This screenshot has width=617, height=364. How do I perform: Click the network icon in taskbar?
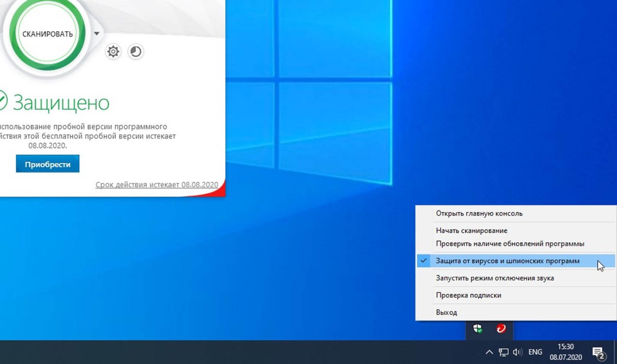pos(503,351)
